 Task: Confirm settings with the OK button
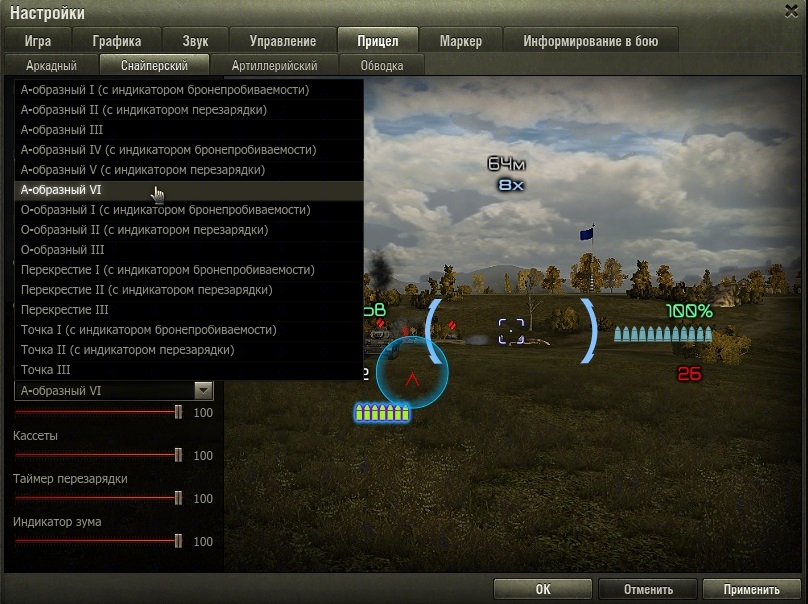[x=543, y=589]
